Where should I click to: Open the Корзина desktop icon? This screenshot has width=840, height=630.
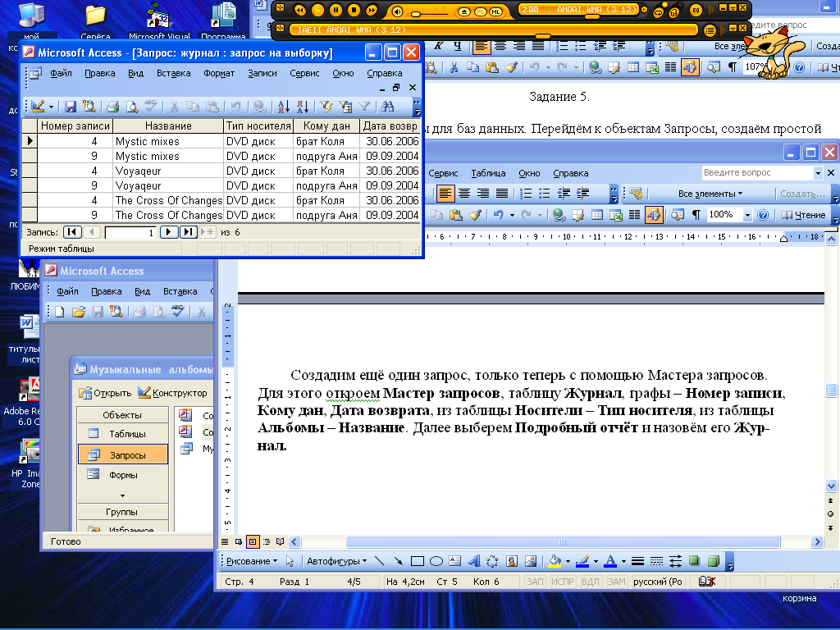click(799, 598)
